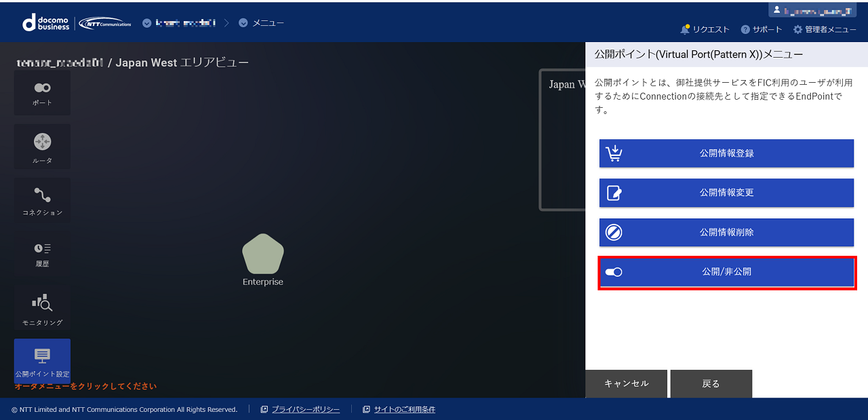Click the 公開情報変更 button
This screenshot has height=420, width=868.
point(726,193)
